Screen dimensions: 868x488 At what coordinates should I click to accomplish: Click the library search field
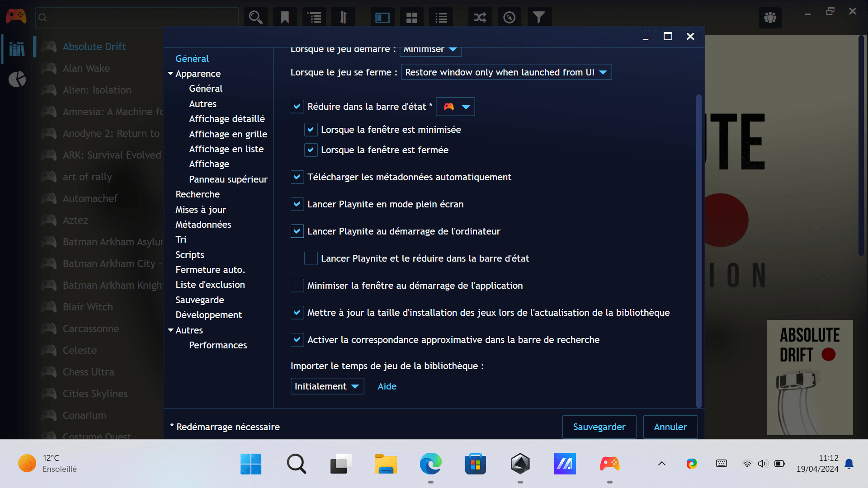point(137,18)
